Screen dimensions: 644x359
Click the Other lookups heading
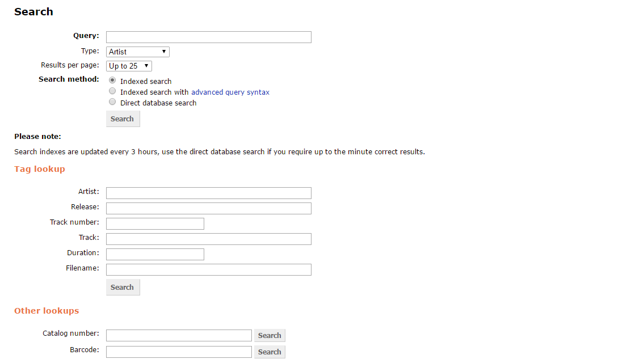click(47, 311)
